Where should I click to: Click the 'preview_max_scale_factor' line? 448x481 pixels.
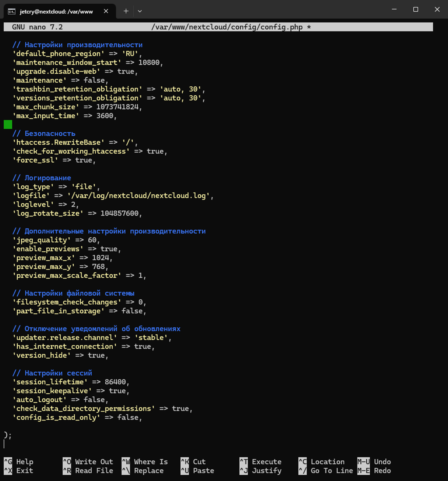pyautogui.click(x=80, y=275)
